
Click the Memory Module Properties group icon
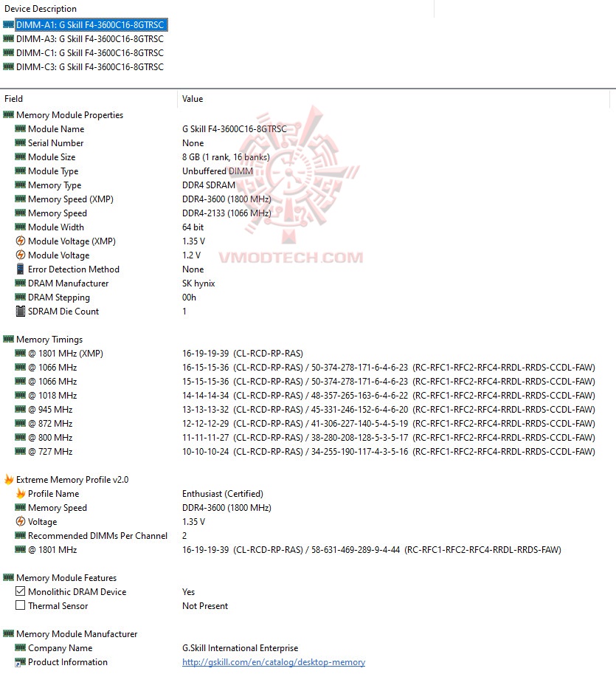pyautogui.click(x=8, y=114)
